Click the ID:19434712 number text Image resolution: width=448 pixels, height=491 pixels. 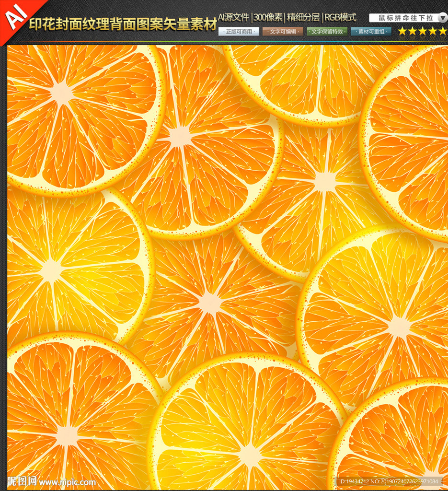[x=354, y=481]
